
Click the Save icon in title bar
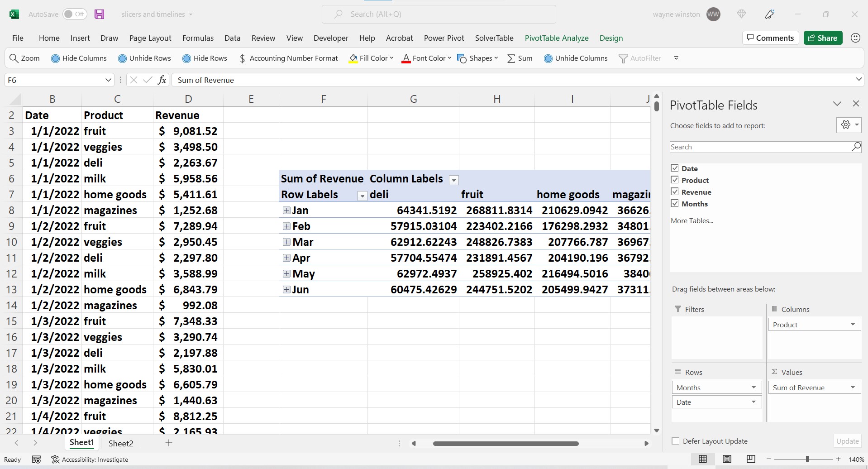coord(99,14)
